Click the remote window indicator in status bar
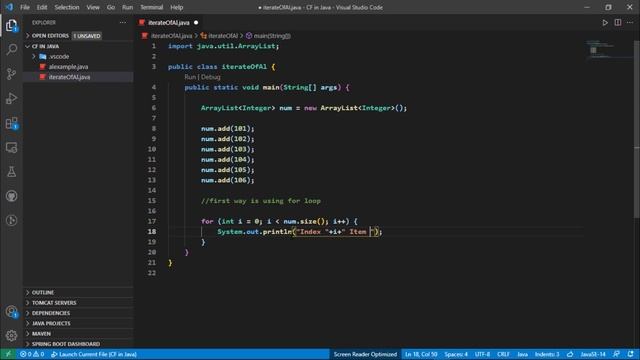 coord(8,354)
